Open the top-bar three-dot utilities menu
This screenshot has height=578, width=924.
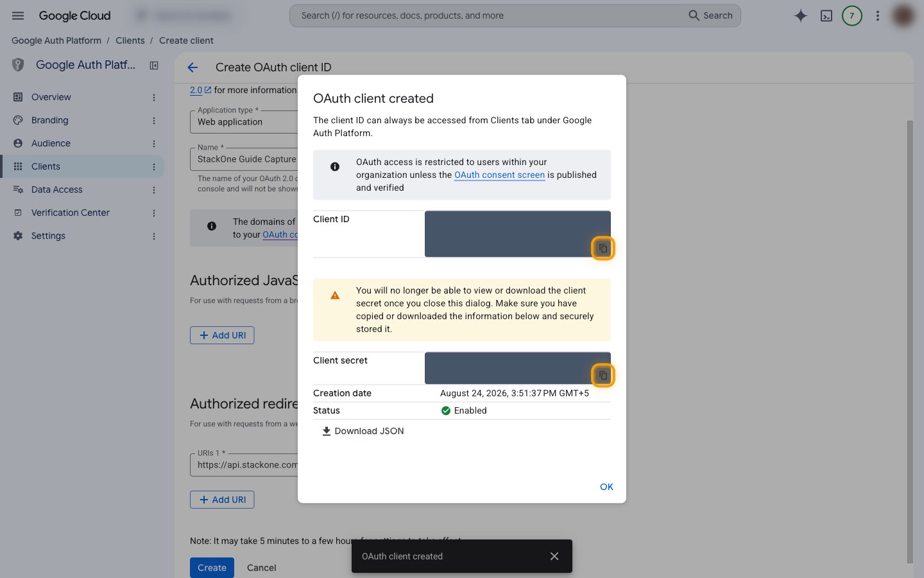point(878,15)
